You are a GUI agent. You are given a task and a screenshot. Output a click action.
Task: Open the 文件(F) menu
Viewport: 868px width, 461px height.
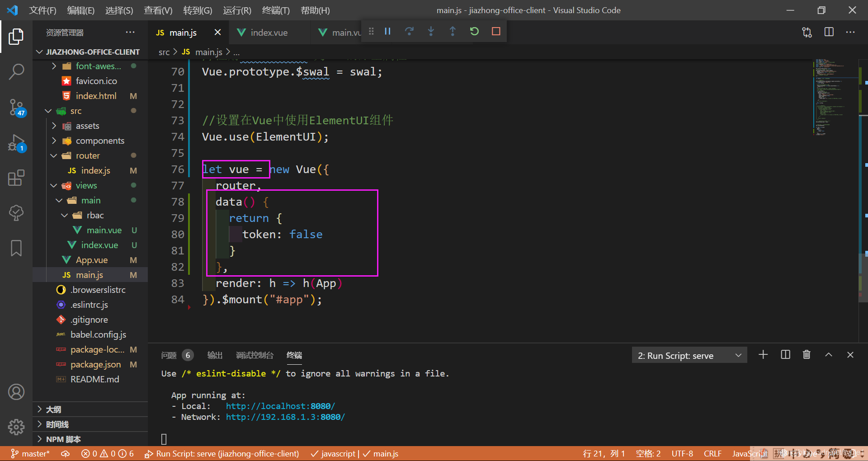tap(43, 10)
